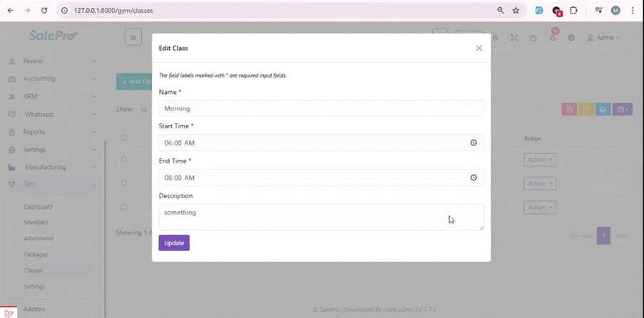This screenshot has width=644, height=318.
Task: Open the media control icon in Chrome
Action: (598, 11)
